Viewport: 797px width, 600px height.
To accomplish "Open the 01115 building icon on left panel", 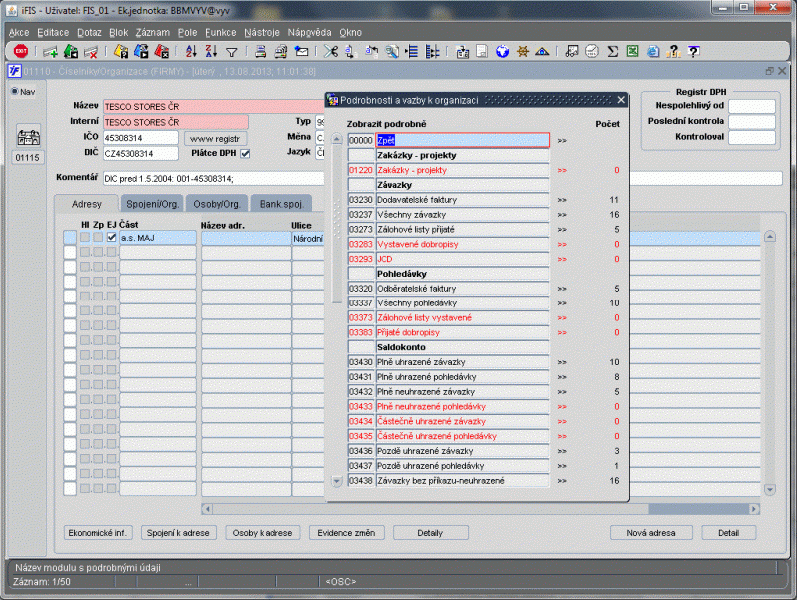I will pyautogui.click(x=28, y=137).
